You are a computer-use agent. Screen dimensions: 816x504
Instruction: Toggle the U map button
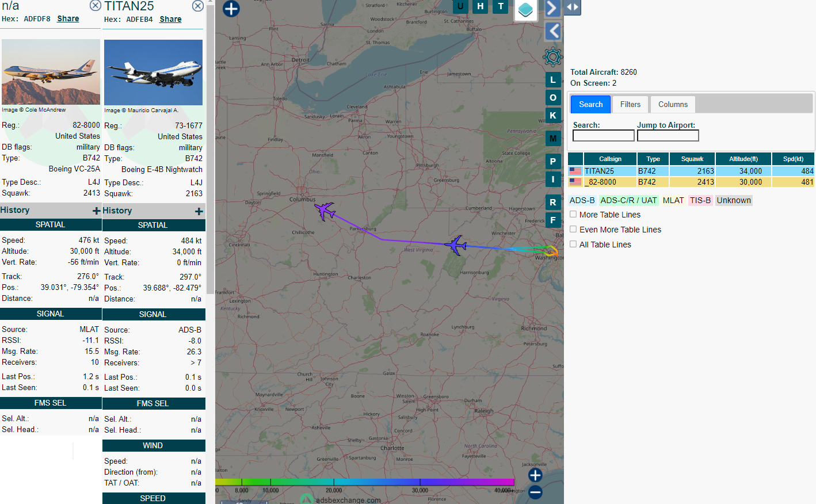pyautogui.click(x=460, y=6)
